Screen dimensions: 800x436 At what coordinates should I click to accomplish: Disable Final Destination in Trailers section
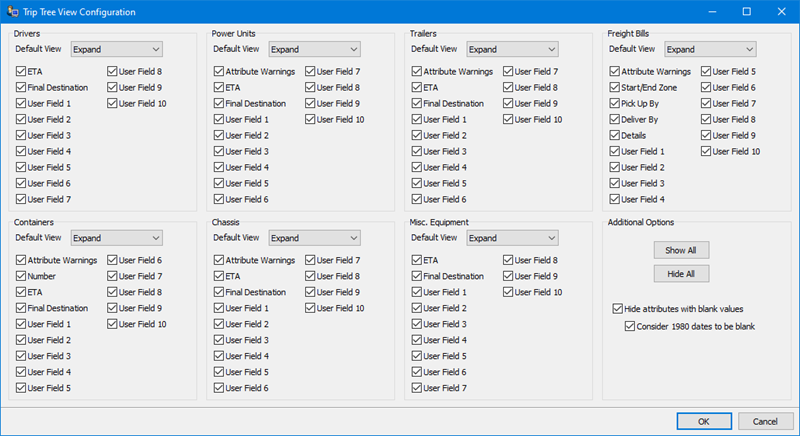click(x=417, y=104)
